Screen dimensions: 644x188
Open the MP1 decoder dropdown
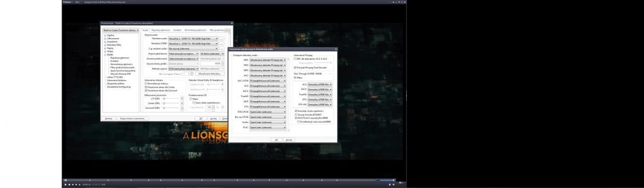[x=268, y=60]
